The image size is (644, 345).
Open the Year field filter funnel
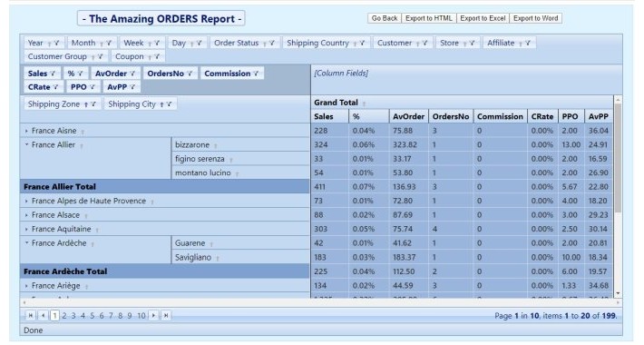point(56,43)
